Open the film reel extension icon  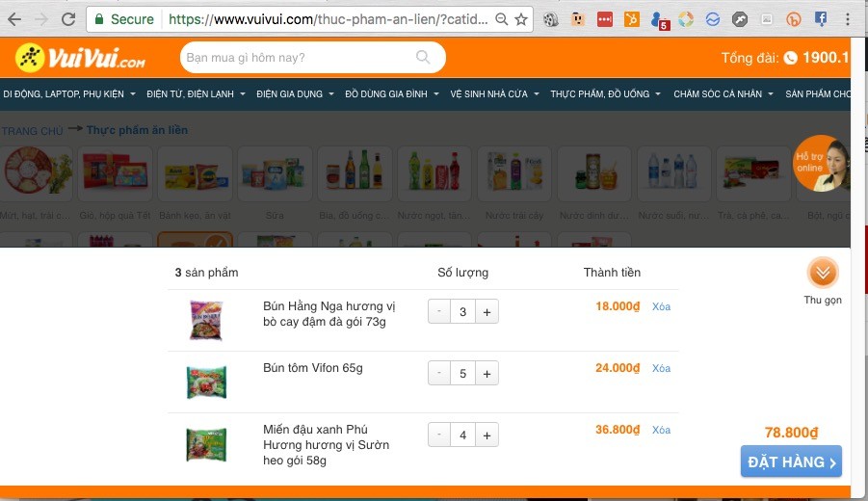point(550,19)
